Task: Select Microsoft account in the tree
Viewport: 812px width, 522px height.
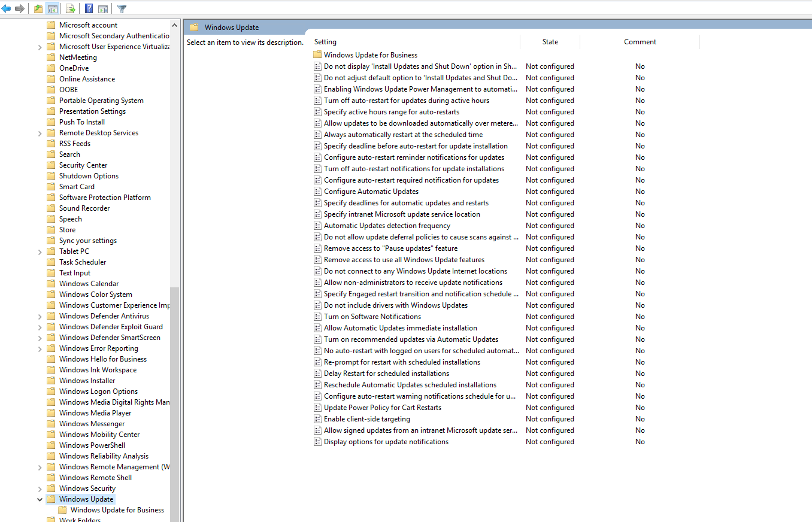Action: 88,25
